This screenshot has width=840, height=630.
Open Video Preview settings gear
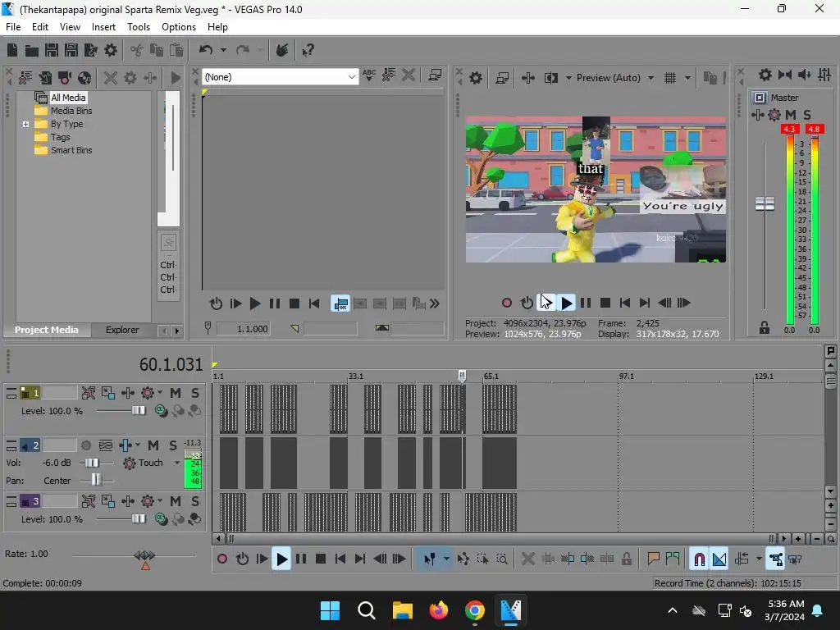coord(475,78)
